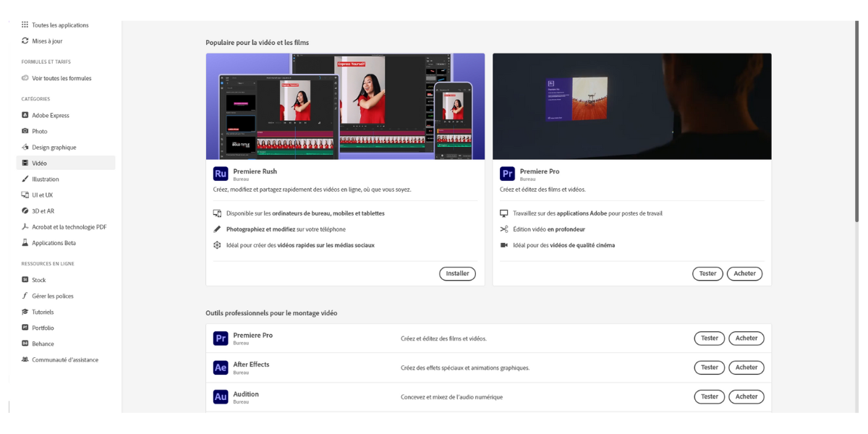
Task: Click the pencil icon beside "Photographiez et modifiez"
Action: coord(217,229)
